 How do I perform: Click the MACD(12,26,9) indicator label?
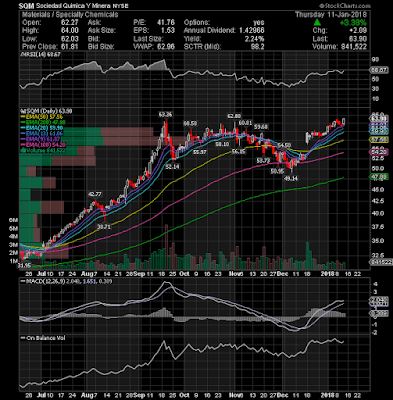[66, 281]
